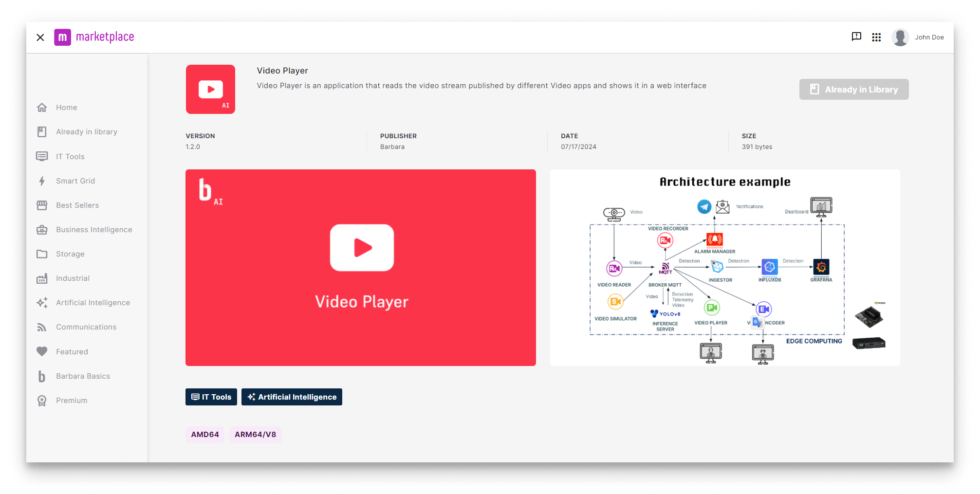Switch to IT Tools category in sidebar

point(70,156)
